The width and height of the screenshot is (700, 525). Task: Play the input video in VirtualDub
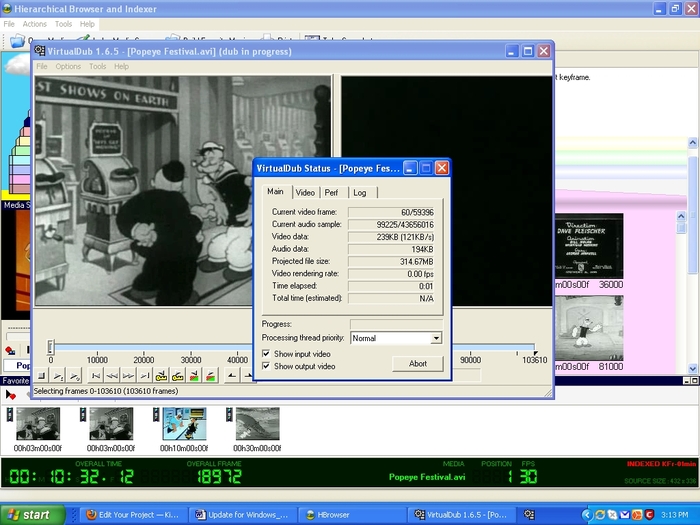[x=58, y=376]
